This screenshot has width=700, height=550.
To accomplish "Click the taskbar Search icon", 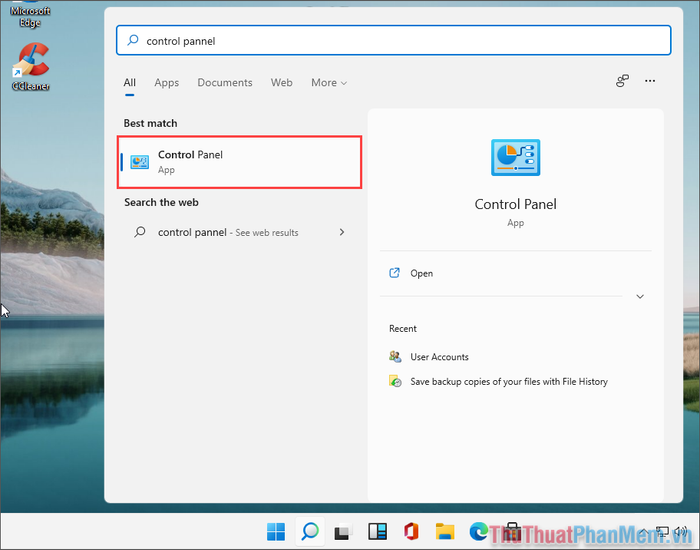I will tap(310, 531).
